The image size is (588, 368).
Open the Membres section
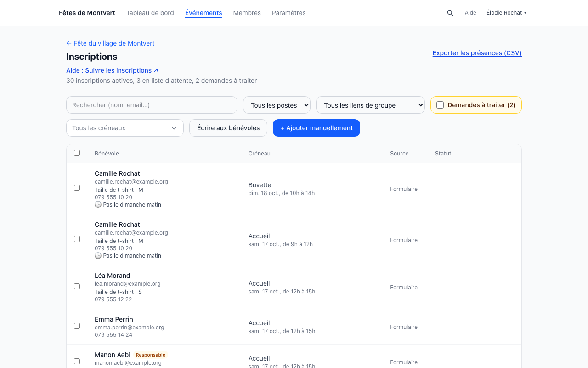click(x=247, y=13)
